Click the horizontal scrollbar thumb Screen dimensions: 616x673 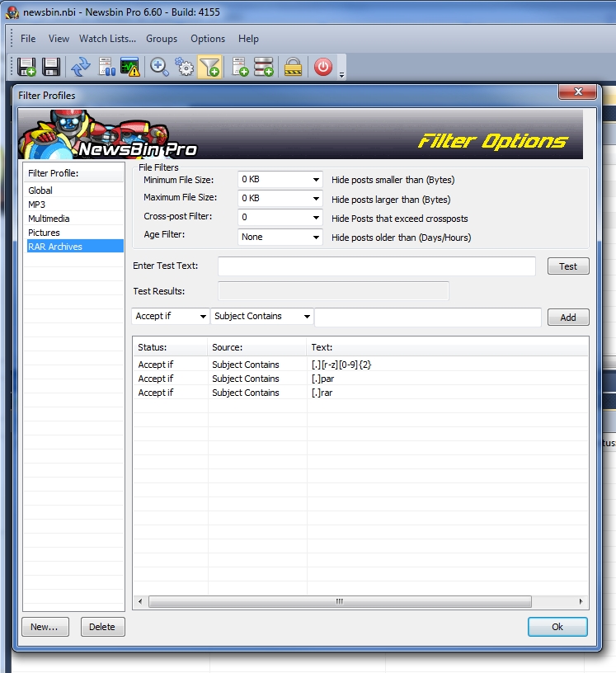[x=340, y=601]
